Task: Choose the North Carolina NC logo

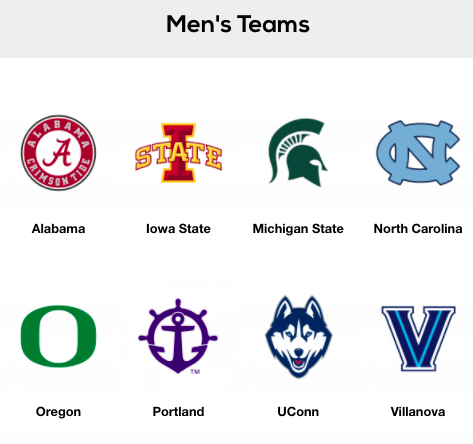Action: point(418,153)
